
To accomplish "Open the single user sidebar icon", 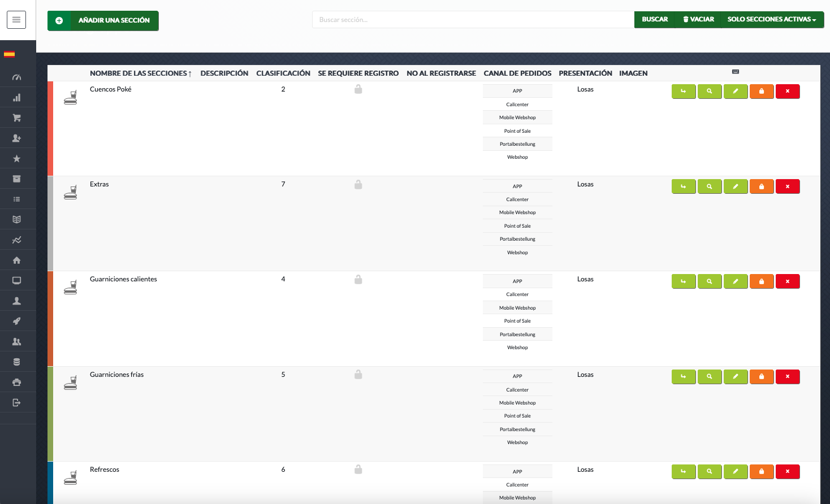I will [x=16, y=301].
